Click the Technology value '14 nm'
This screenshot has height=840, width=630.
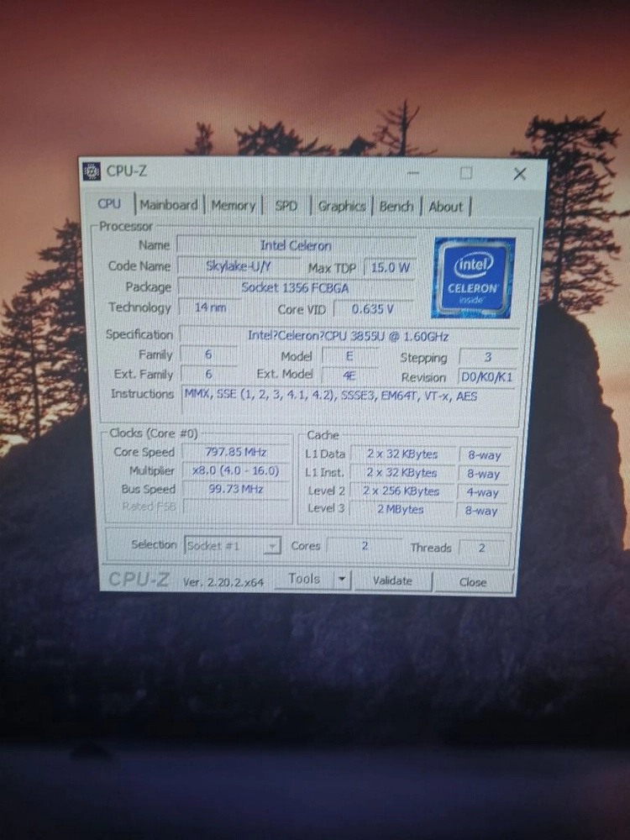(209, 307)
